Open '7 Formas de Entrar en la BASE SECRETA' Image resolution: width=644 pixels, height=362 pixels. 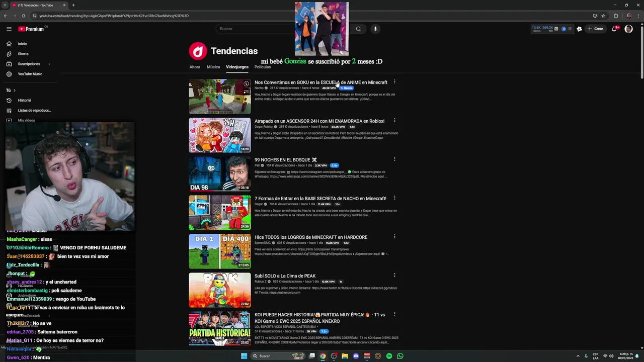click(x=320, y=199)
